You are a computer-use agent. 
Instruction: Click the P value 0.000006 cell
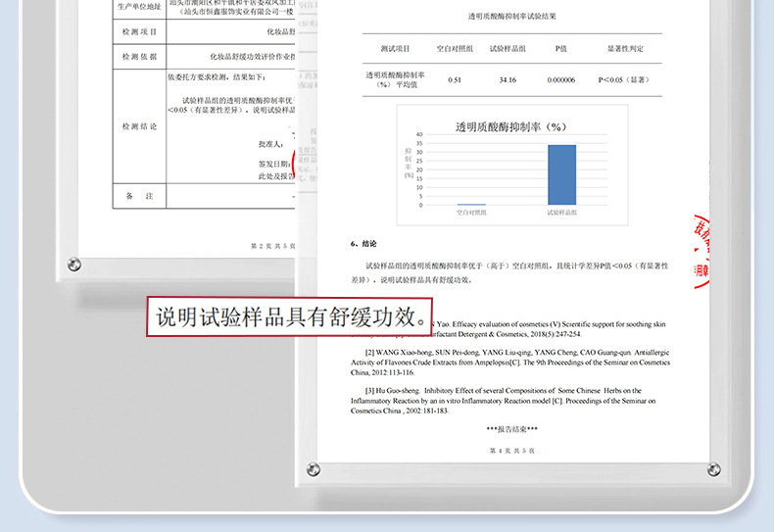(560, 80)
